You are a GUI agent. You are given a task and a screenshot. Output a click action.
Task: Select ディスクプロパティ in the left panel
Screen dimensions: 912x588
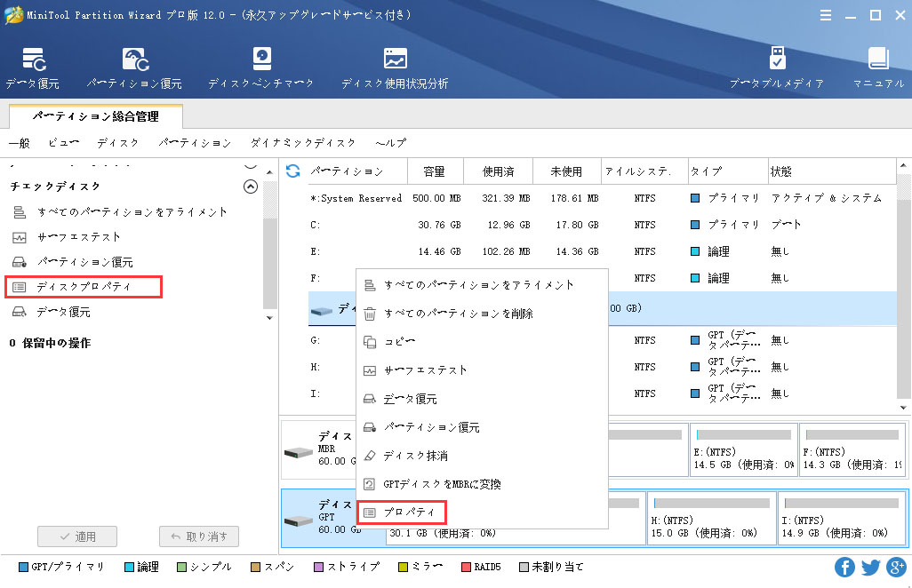(84, 287)
